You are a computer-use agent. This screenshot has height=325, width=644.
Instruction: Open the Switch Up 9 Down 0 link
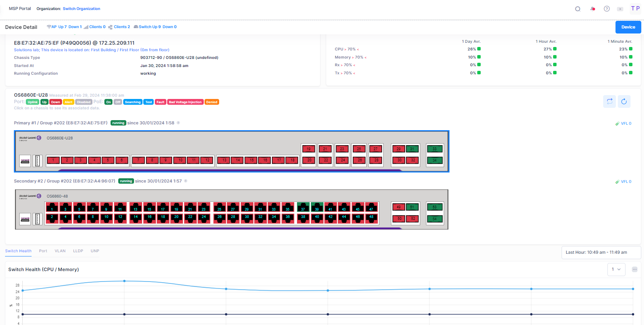(155, 27)
